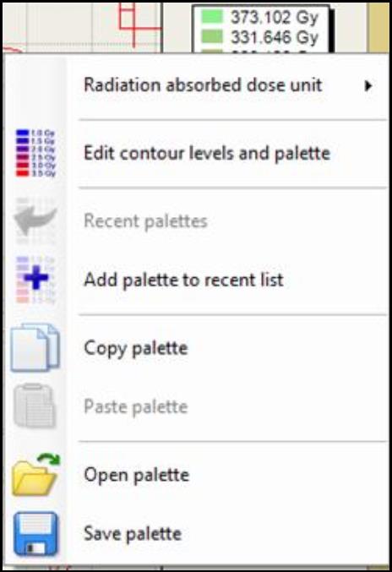Select the Paste palette entry
Viewport: 392px width, 572px height.
coord(136,406)
